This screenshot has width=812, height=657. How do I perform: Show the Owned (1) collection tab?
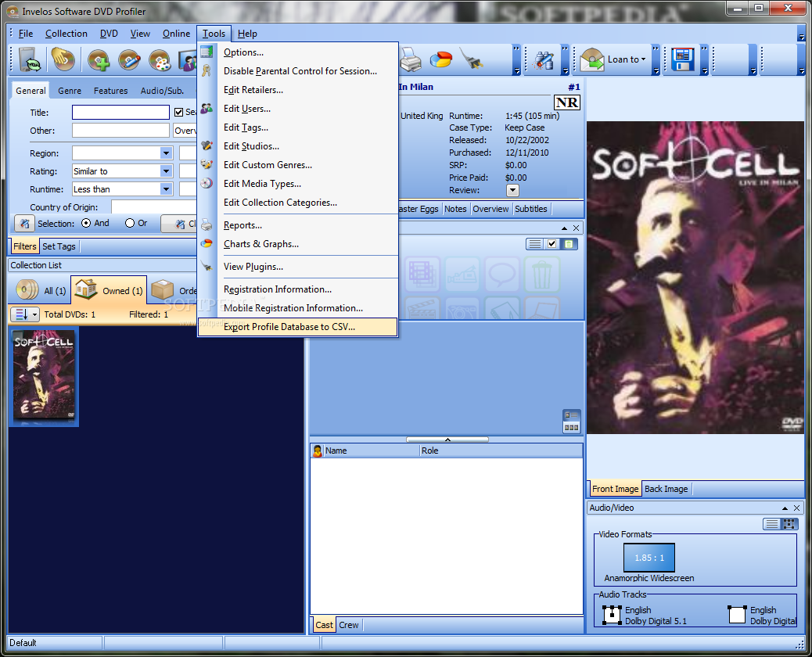(x=109, y=290)
